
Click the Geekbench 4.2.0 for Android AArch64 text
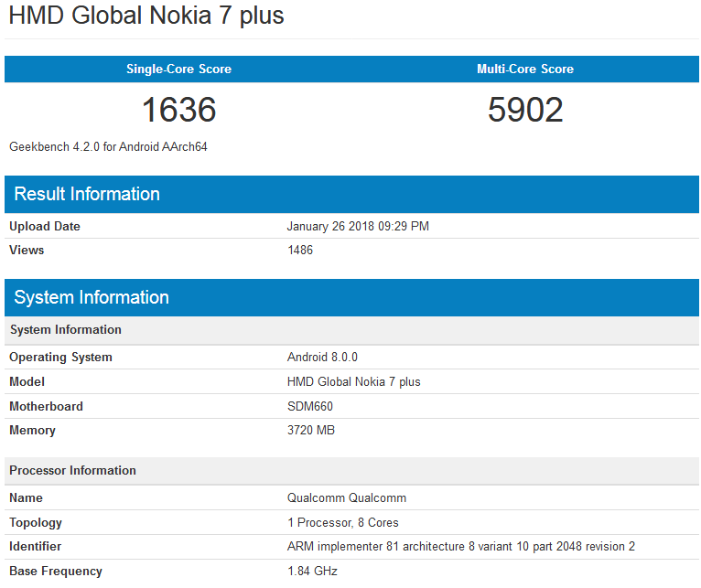coord(108,146)
